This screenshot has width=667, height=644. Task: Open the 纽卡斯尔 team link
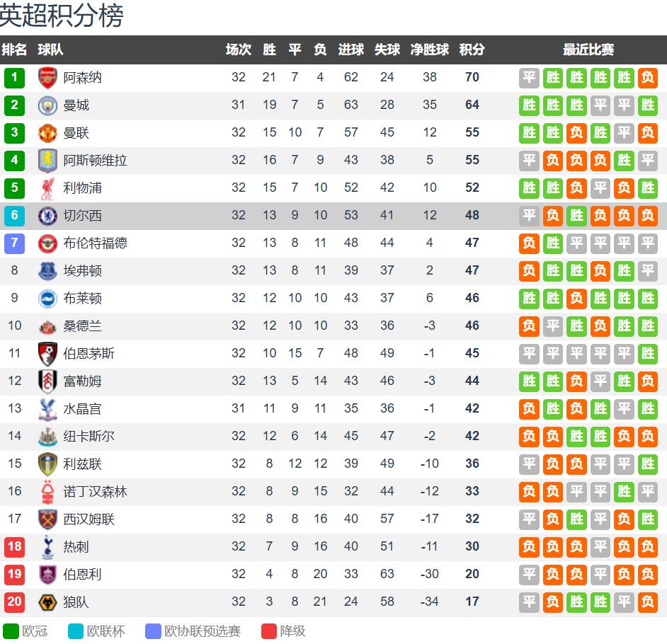pyautogui.click(x=89, y=437)
